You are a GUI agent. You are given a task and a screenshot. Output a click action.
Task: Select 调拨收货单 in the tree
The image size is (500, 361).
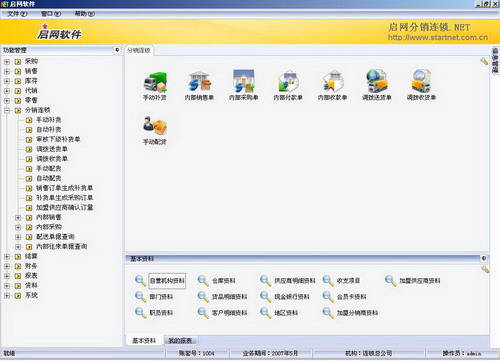pos(52,159)
